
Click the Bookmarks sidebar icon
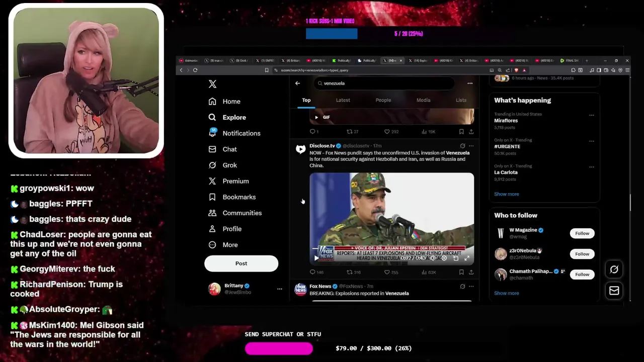tap(212, 197)
